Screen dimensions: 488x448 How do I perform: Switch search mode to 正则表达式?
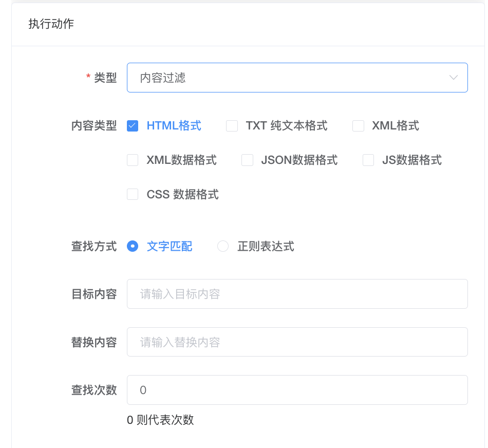[x=223, y=247]
